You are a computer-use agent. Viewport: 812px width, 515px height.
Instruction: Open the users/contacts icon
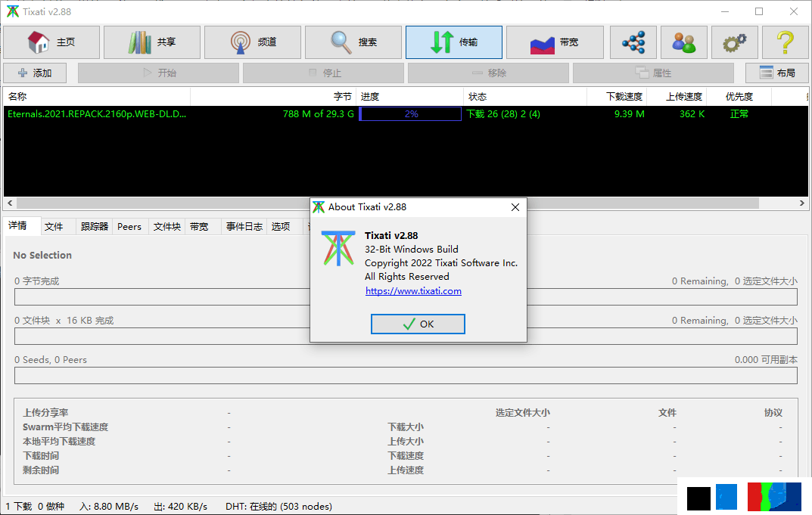(683, 42)
